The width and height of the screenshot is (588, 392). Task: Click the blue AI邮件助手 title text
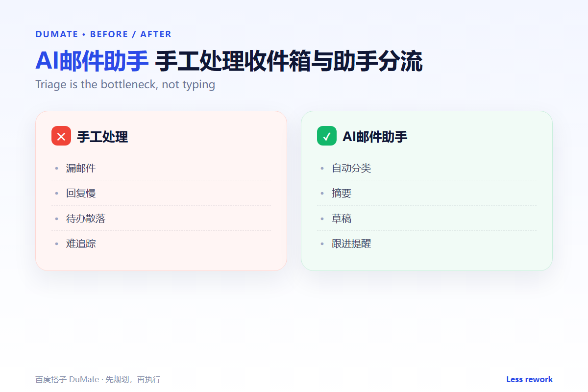tap(92, 61)
